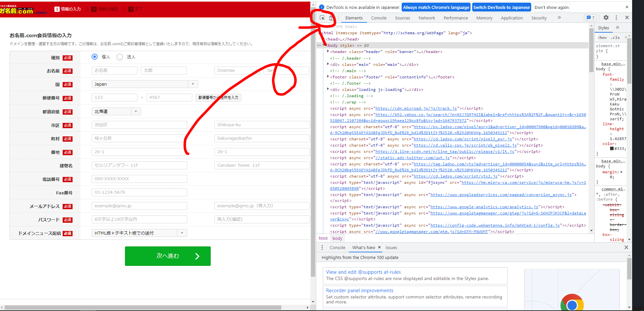The image size is (644, 311).
Task: Open the DevTools three-dot customize menu
Action: 616,18
